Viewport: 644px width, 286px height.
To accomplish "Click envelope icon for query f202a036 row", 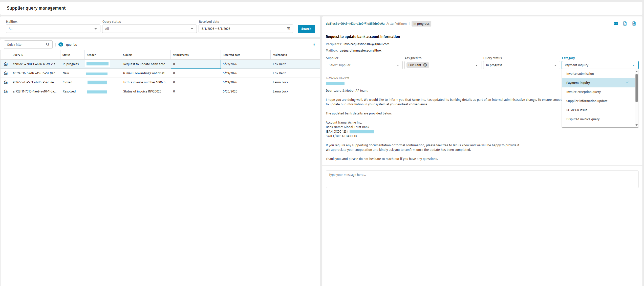I will click(6, 73).
